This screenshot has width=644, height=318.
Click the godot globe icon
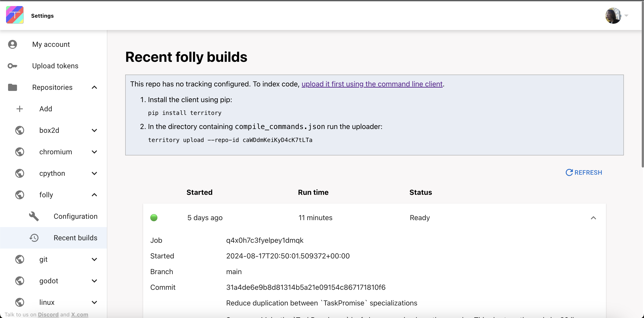pyautogui.click(x=19, y=281)
